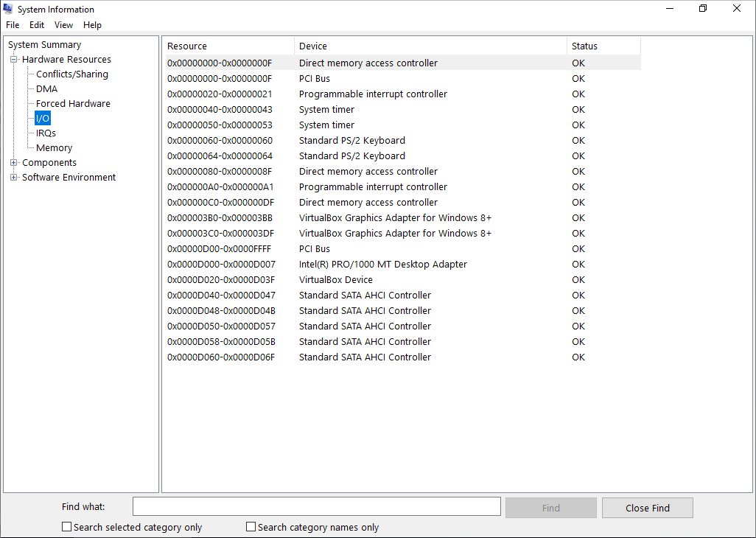The image size is (756, 538).
Task: Select VirtualBox Graphics Adapter at 0x000003C0
Action: pyautogui.click(x=403, y=234)
